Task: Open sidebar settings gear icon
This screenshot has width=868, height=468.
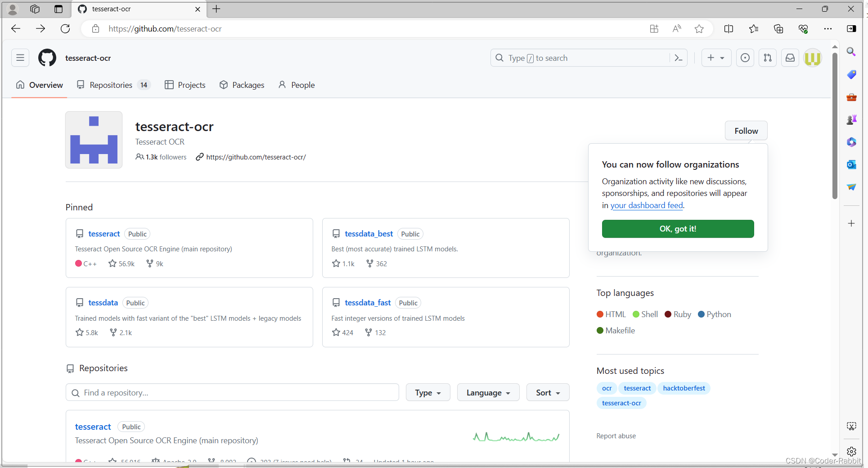Action: (x=851, y=451)
